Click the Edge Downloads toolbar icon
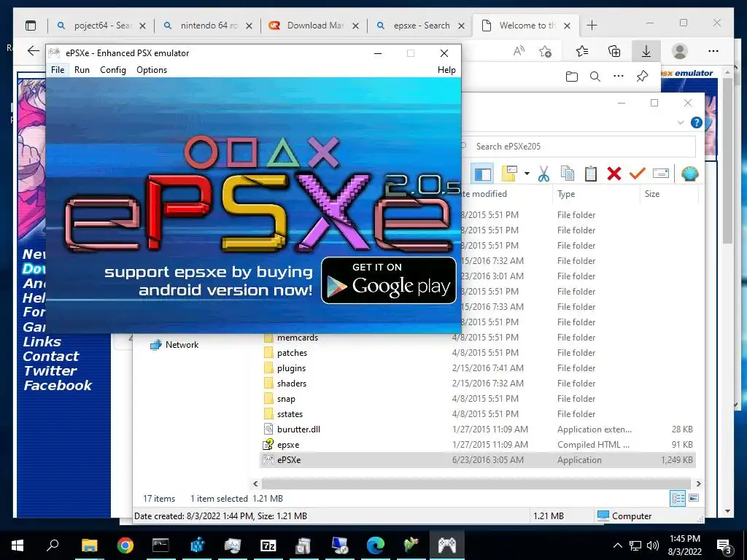This screenshot has height=560, width=747. 646,51
